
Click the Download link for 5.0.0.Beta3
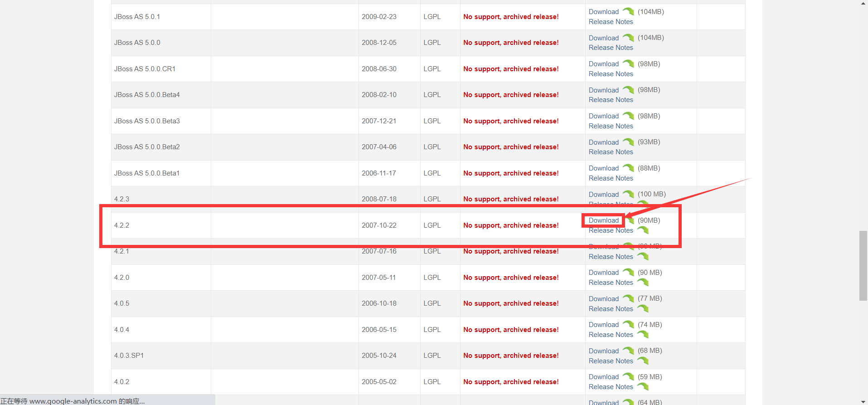pos(604,116)
